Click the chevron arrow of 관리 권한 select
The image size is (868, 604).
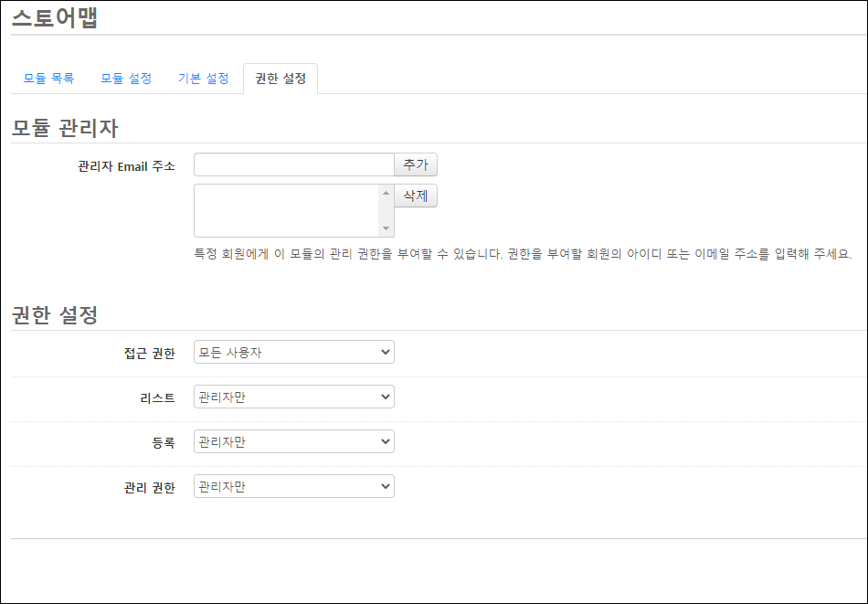click(x=386, y=487)
